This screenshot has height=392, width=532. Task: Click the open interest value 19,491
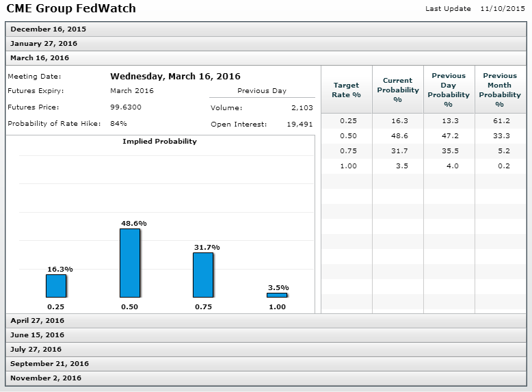pyautogui.click(x=300, y=125)
